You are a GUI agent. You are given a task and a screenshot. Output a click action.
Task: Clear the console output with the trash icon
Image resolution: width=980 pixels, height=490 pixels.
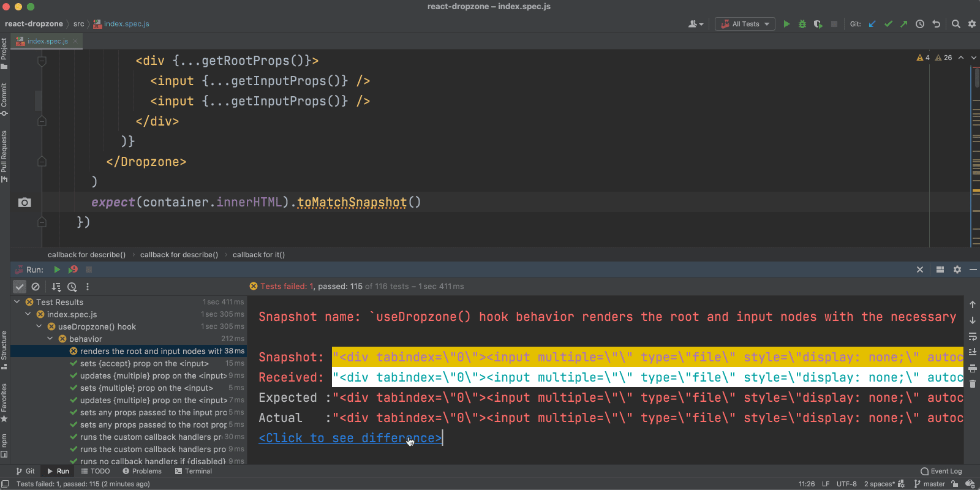point(973,384)
